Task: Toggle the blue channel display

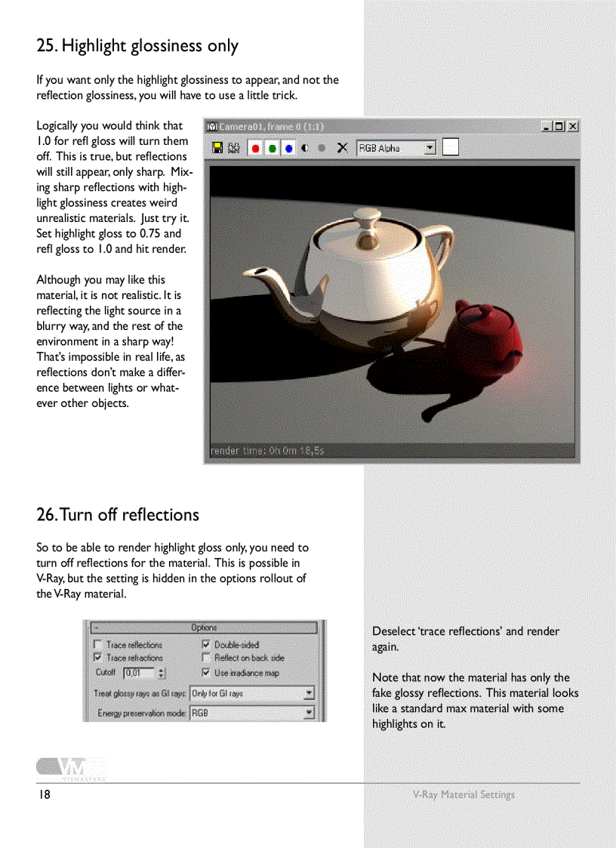Action: coord(288,148)
